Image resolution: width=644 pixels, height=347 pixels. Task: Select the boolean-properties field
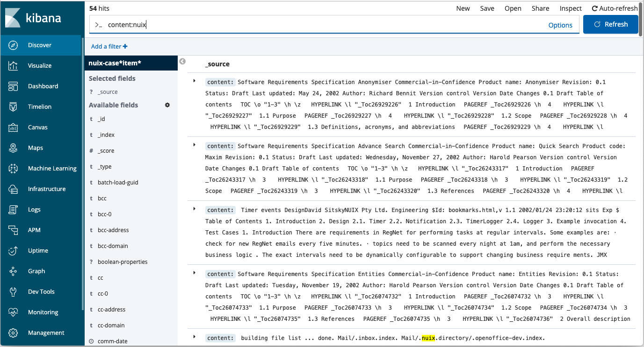click(x=123, y=262)
